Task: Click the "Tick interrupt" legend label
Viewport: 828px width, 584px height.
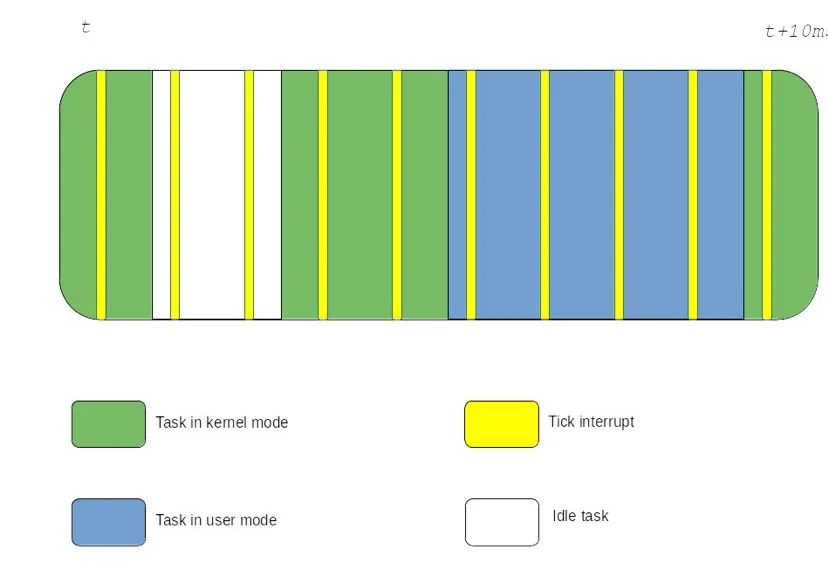Action: 590,421
